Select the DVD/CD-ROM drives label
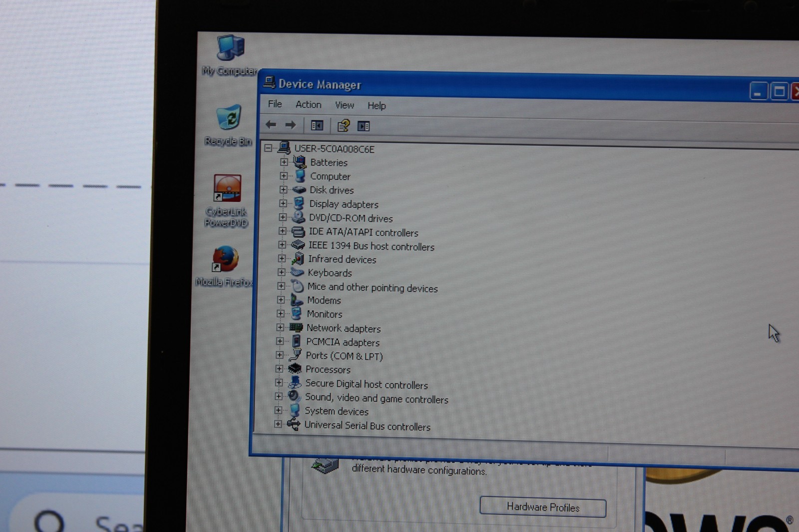 (x=351, y=218)
